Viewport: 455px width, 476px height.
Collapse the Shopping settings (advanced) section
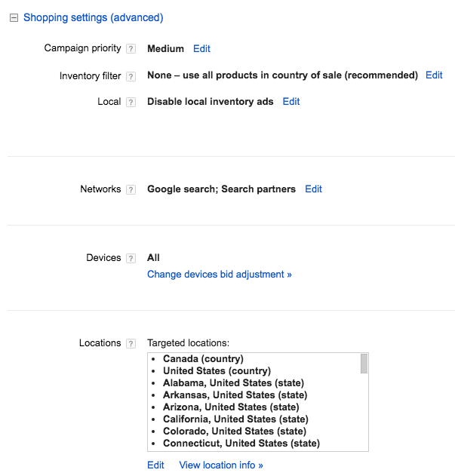(x=14, y=18)
